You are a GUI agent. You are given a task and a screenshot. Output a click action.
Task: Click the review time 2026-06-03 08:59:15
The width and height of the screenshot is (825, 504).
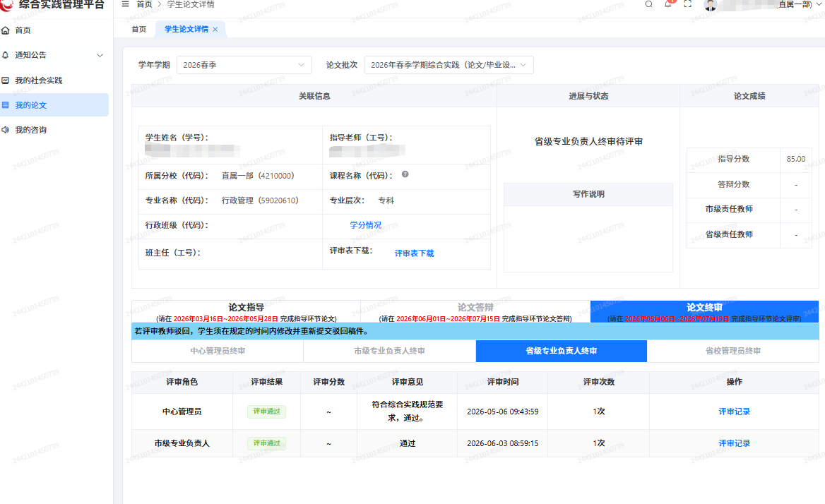[502, 443]
